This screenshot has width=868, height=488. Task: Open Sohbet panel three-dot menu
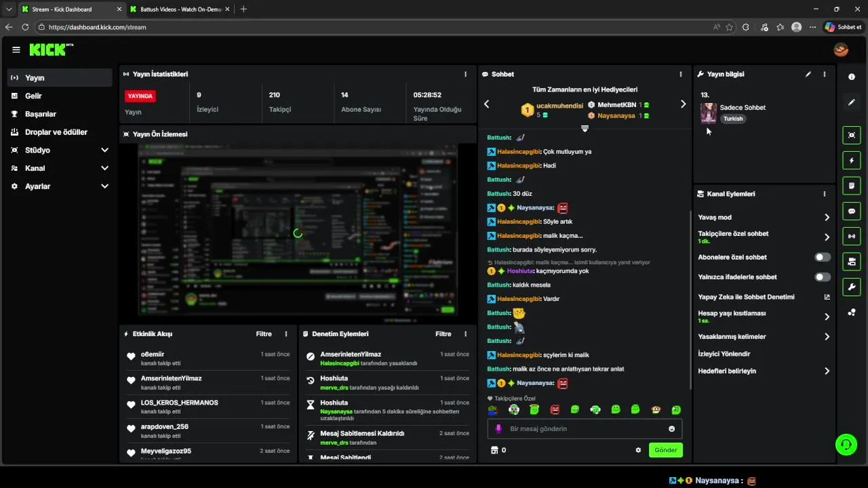pyautogui.click(x=681, y=75)
